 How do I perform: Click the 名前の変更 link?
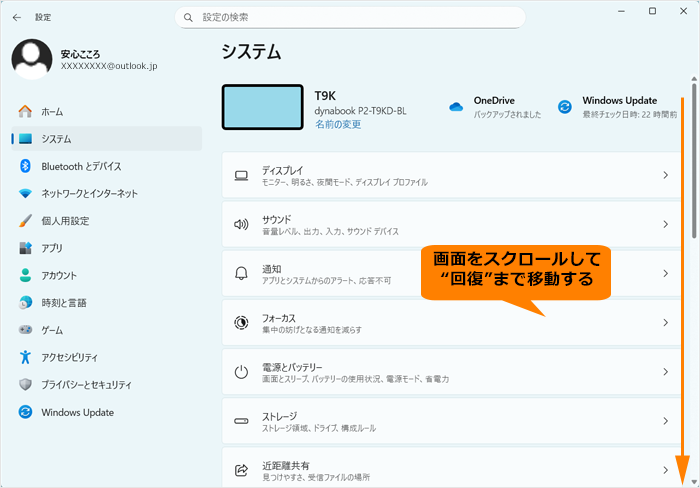coord(338,125)
